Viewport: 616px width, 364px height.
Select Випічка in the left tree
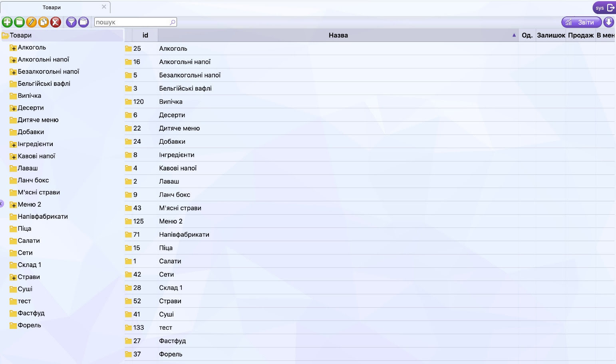(30, 95)
